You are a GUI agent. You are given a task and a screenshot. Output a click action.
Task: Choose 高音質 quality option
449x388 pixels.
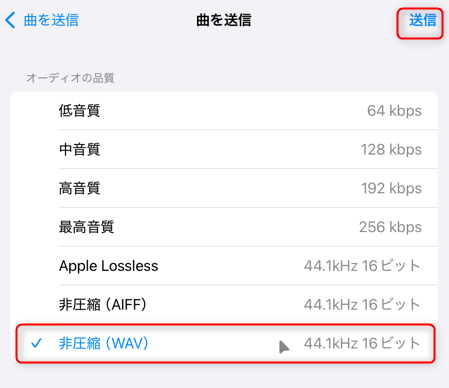tap(224, 188)
